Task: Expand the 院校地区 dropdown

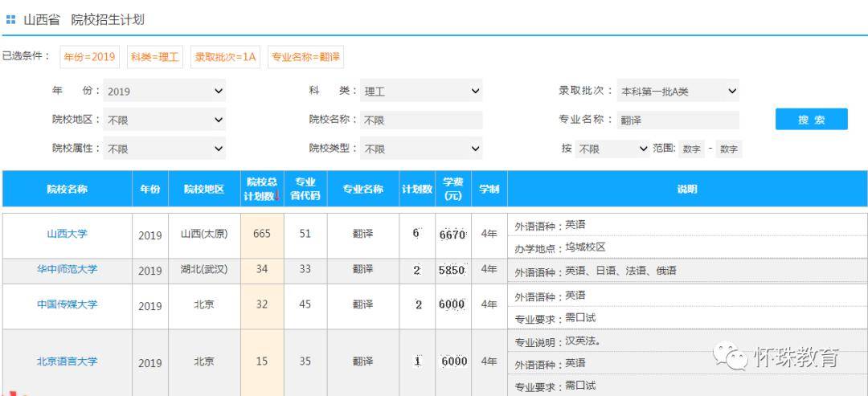Action: pos(165,120)
